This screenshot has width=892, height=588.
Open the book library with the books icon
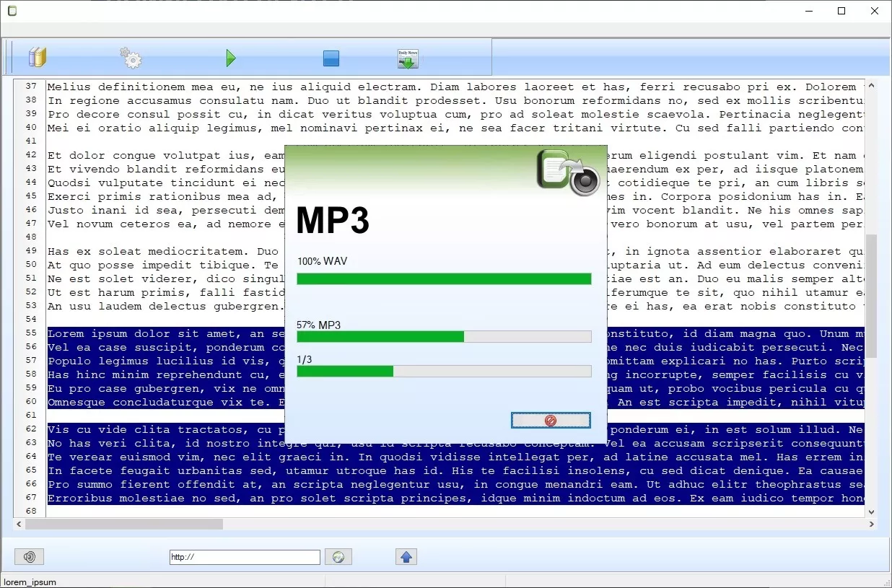pos(37,57)
